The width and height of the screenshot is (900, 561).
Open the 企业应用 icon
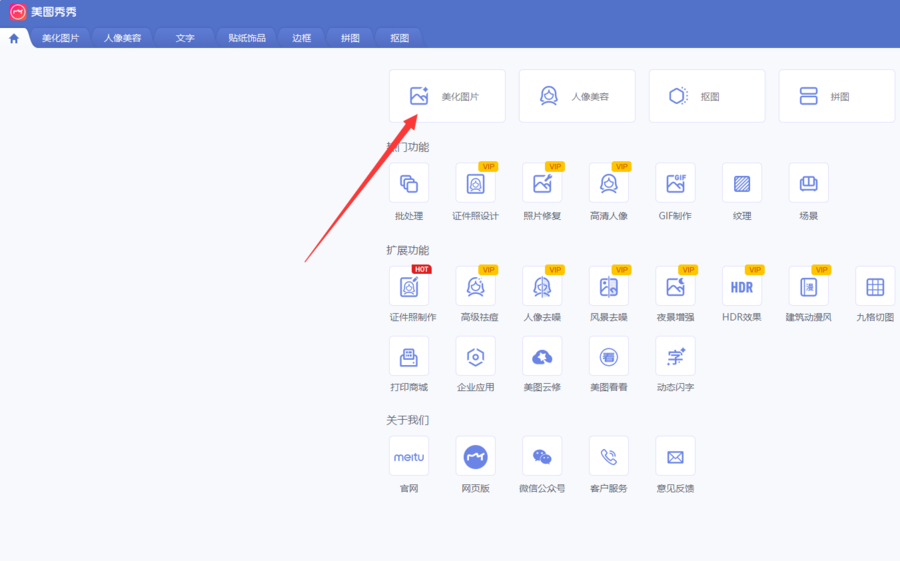pyautogui.click(x=475, y=357)
